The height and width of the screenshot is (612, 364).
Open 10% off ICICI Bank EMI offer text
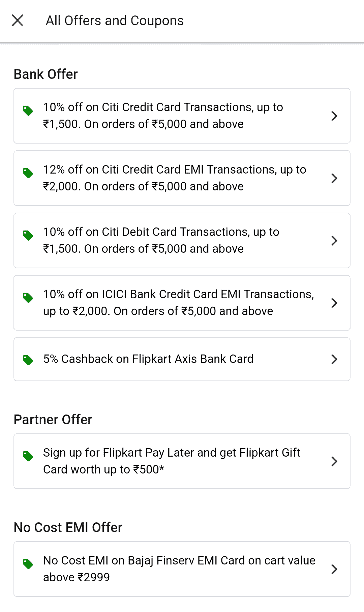[178, 303]
